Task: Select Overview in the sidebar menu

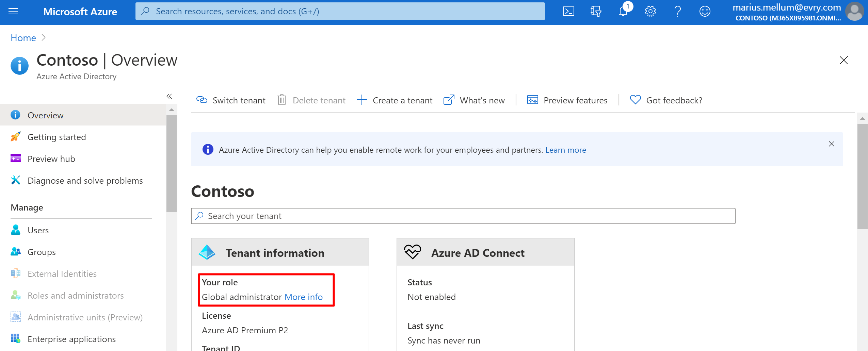Action: (x=45, y=115)
